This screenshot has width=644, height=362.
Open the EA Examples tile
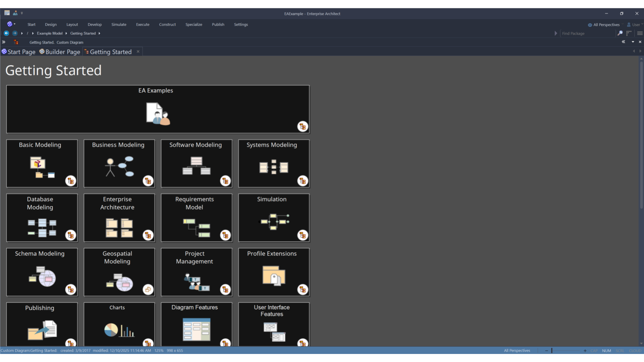coord(158,109)
